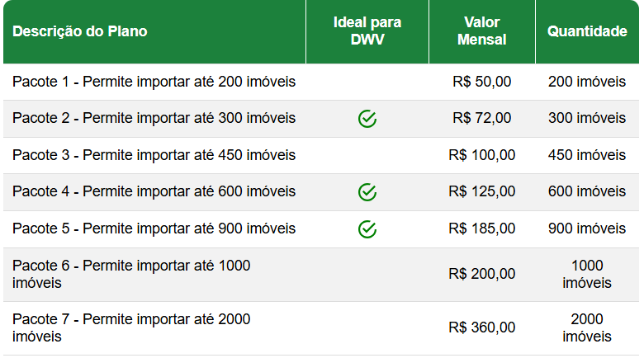Click the R$ 72,00 price cell
The height and width of the screenshot is (358, 644).
(x=482, y=118)
